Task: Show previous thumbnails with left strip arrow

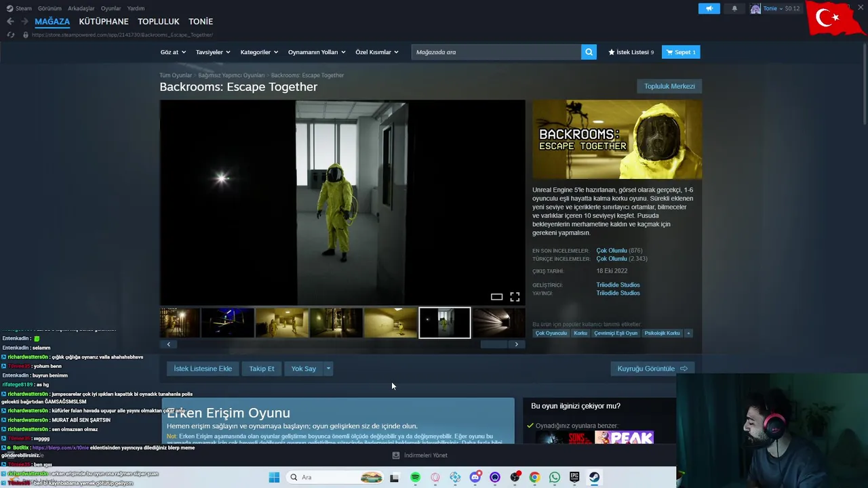Action: [x=169, y=344]
